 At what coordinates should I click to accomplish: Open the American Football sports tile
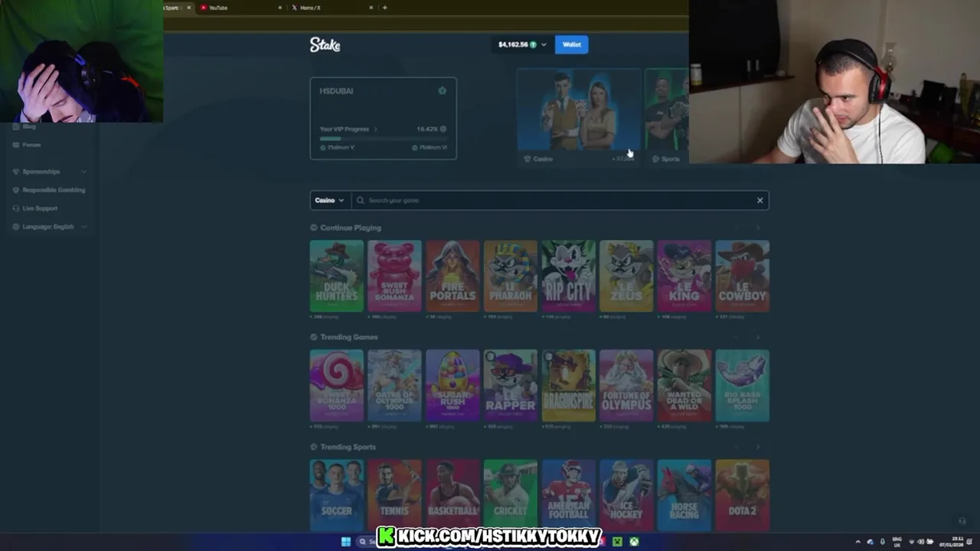[568, 494]
